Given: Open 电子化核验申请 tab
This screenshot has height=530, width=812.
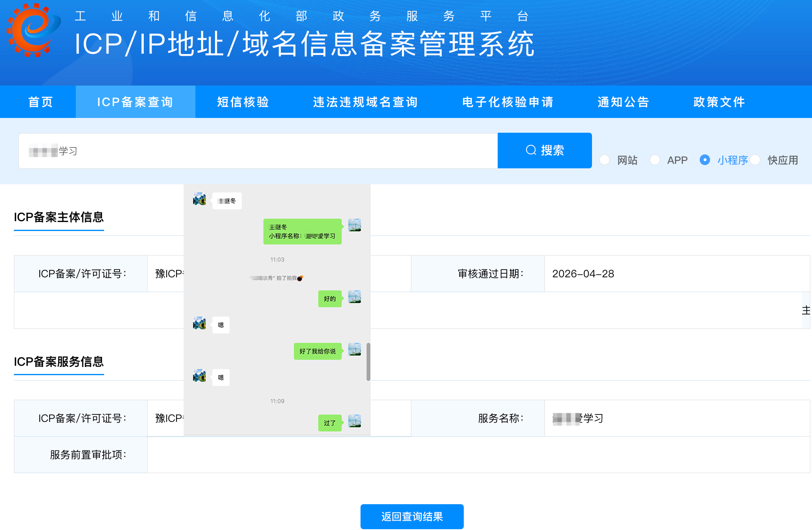Looking at the screenshot, I should (508, 102).
